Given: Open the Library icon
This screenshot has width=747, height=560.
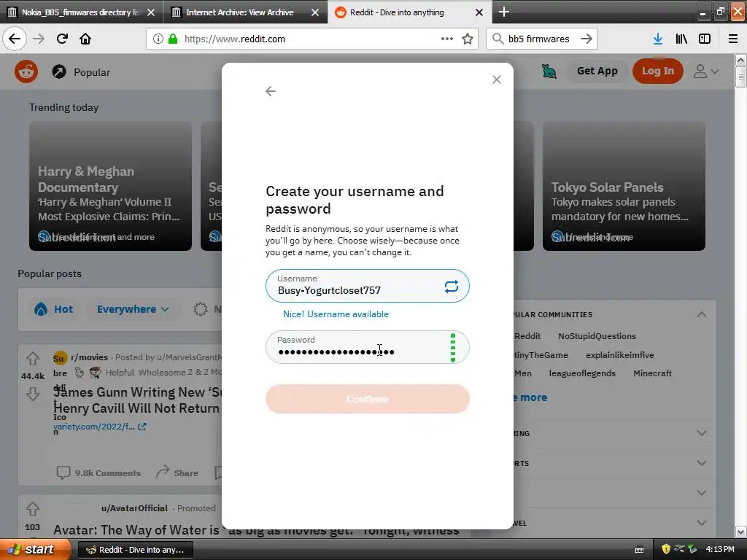Looking at the screenshot, I should [681, 39].
